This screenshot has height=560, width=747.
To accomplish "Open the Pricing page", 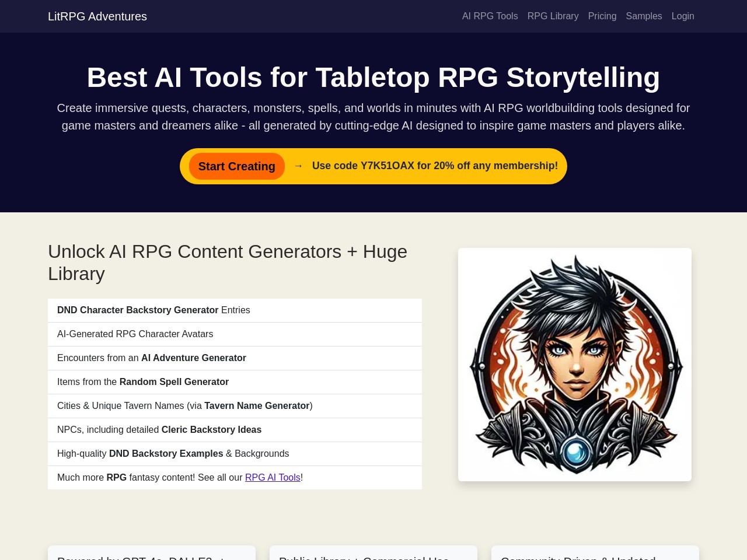I will click(x=602, y=16).
